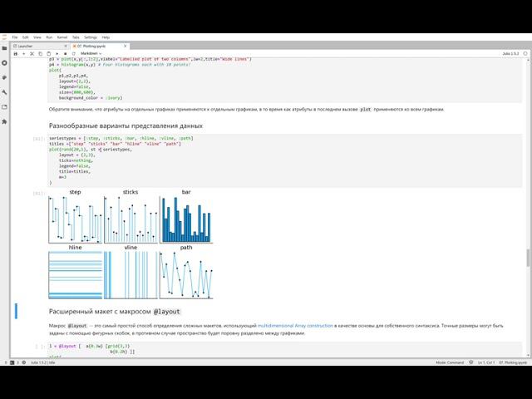Image resolution: width=532 pixels, height=399 pixels.
Task: Click the sticks plot thumbnail
Action: pos(131,217)
